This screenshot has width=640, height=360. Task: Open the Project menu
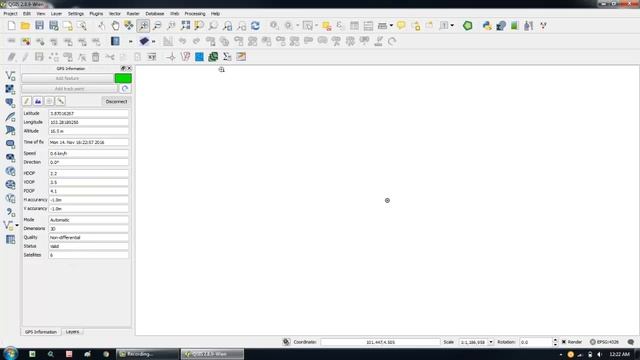click(x=11, y=13)
